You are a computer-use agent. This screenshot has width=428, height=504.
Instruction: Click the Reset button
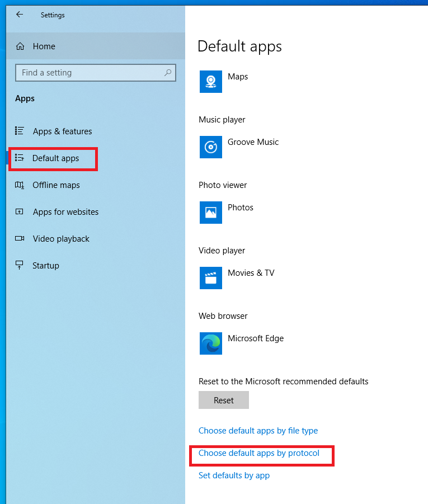coord(223,400)
